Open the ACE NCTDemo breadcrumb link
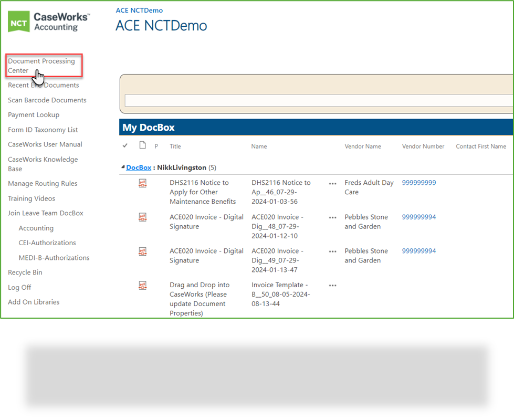The image size is (514, 420). 139,10
